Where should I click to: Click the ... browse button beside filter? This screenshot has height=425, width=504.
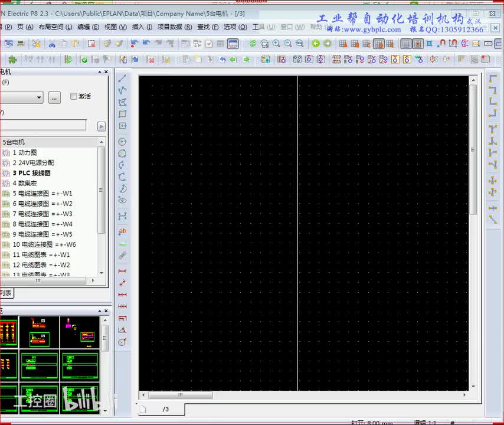[54, 98]
